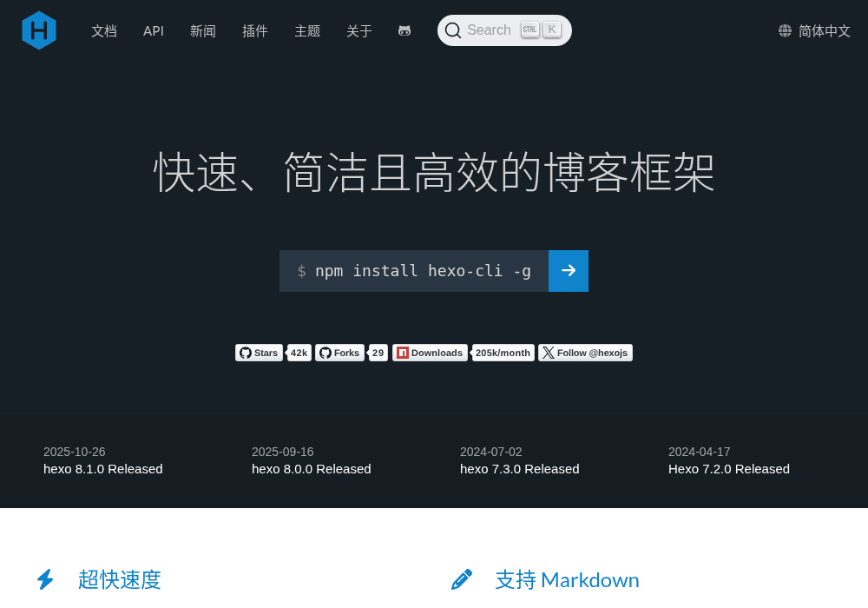Open Hexo 7.2.0 Released news link
Viewport: 868px width, 608px height.
pos(729,469)
